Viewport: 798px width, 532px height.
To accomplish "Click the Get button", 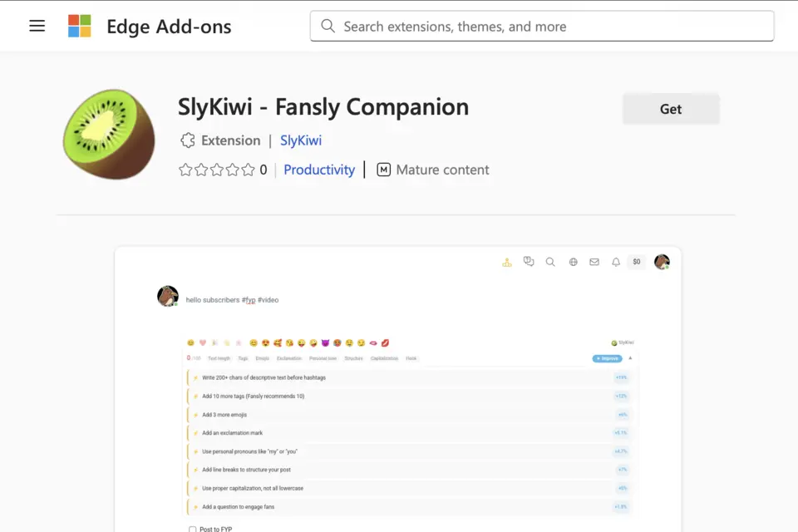I will coord(671,109).
